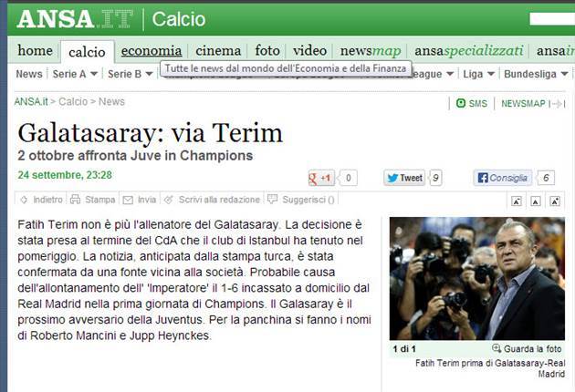575x392 pixels.
Task: Increase the article font size
Action: coord(555,201)
